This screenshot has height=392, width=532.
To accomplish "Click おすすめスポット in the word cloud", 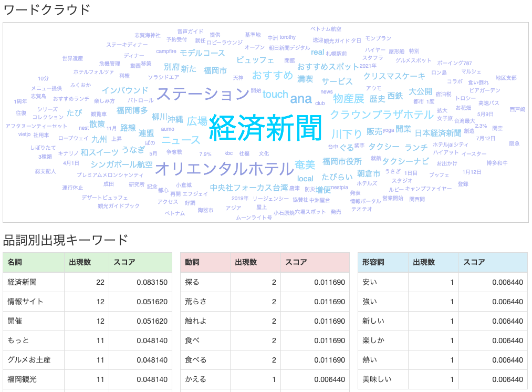I will [x=328, y=67].
